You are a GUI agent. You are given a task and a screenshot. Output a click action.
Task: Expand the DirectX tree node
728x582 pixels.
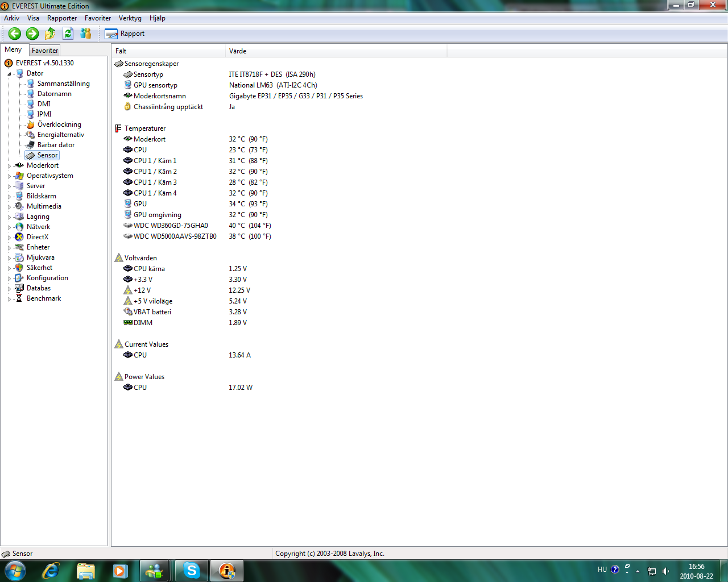(x=9, y=238)
